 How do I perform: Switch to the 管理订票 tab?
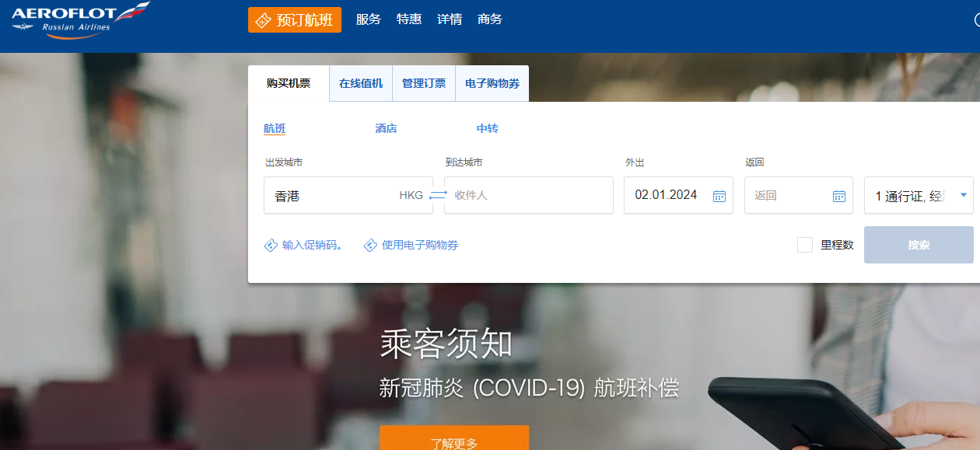point(424,84)
